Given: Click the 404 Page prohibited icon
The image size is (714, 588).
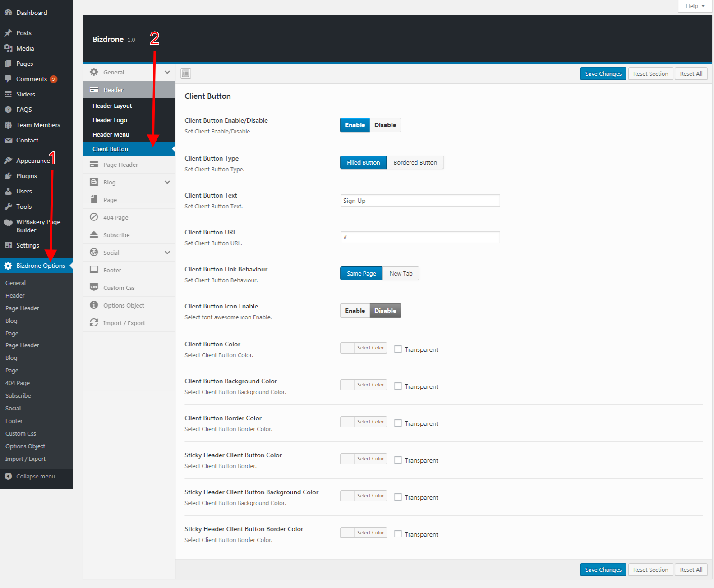Looking at the screenshot, I should tap(94, 217).
